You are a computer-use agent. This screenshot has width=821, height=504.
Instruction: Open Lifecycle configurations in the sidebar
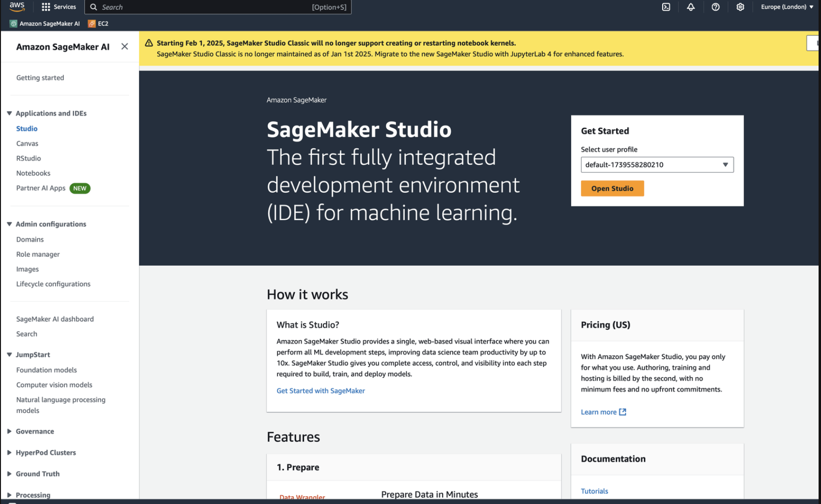click(x=53, y=284)
